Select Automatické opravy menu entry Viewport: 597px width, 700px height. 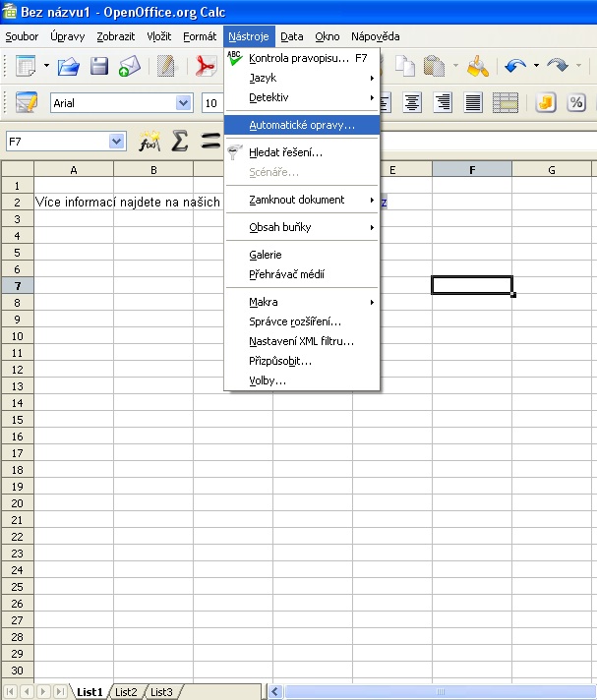coord(302,126)
